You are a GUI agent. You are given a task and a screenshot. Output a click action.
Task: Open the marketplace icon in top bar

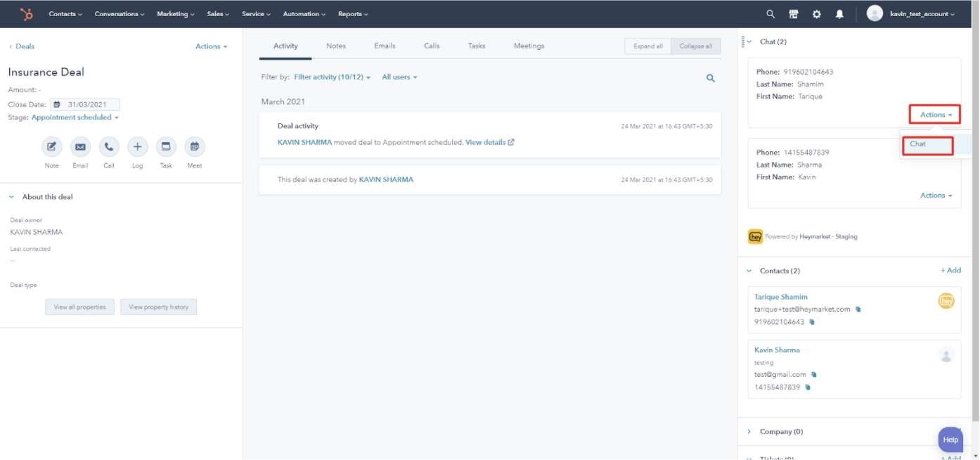click(794, 14)
